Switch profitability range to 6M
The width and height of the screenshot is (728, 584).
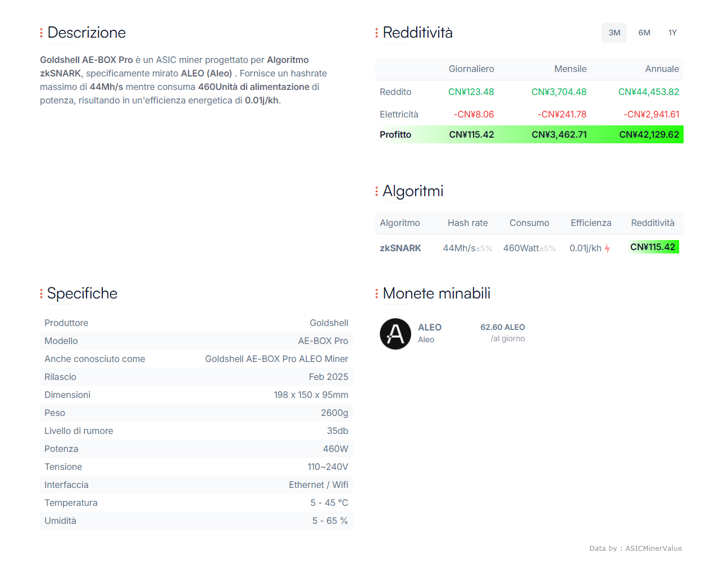coord(644,33)
